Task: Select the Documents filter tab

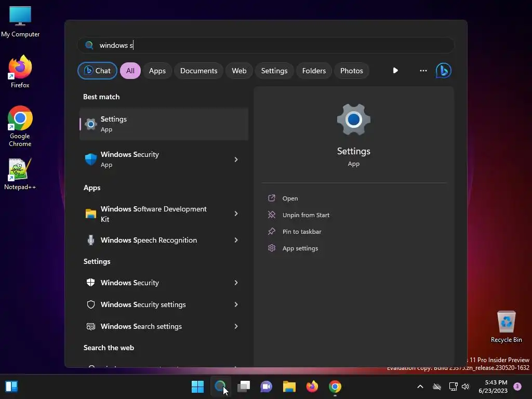Action: [198, 71]
